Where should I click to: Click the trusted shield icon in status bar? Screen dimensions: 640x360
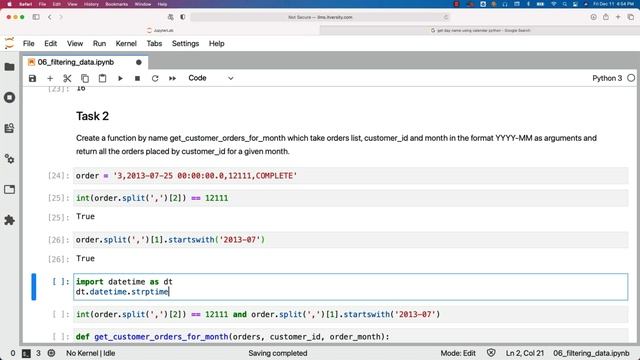coord(491,353)
